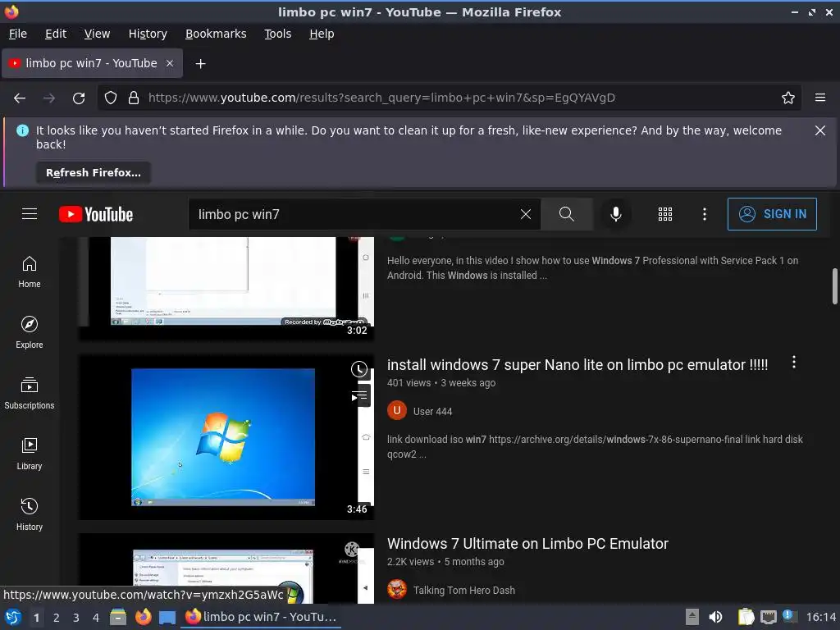Image resolution: width=840 pixels, height=630 pixels.
Task: Switch to workspace 3
Action: pos(76,618)
